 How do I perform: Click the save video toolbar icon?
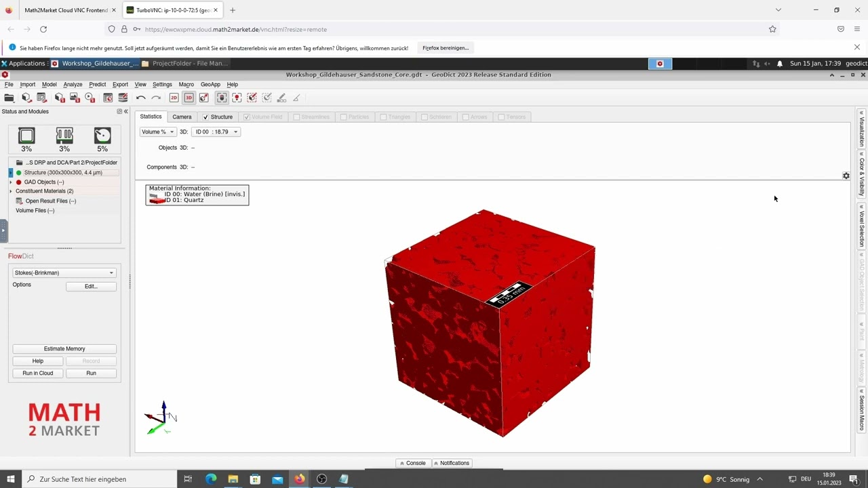[x=90, y=98]
